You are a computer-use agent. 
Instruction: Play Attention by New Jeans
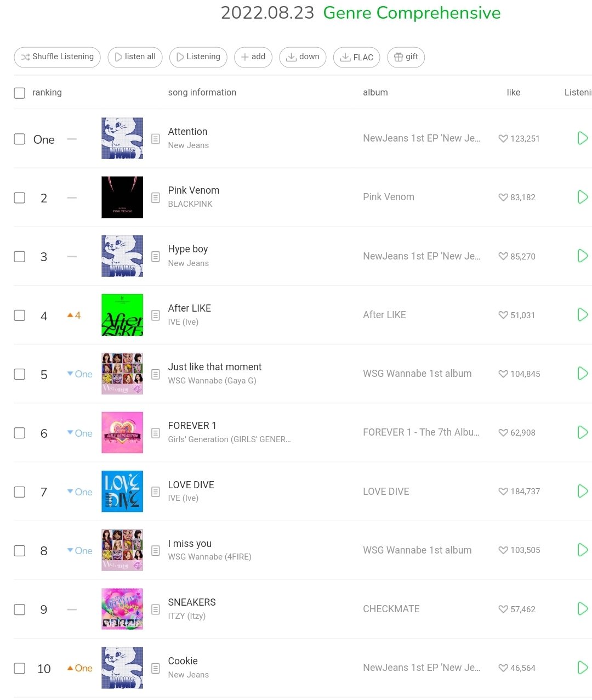click(x=583, y=138)
